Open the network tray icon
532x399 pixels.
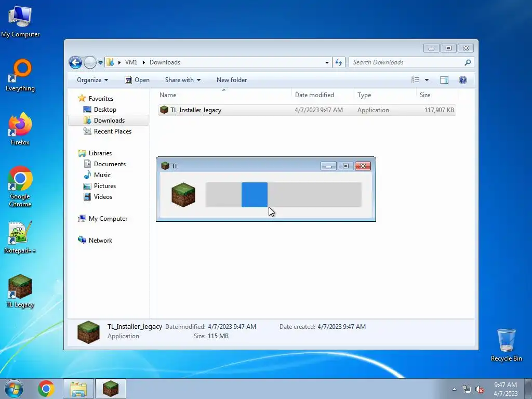(x=467, y=390)
